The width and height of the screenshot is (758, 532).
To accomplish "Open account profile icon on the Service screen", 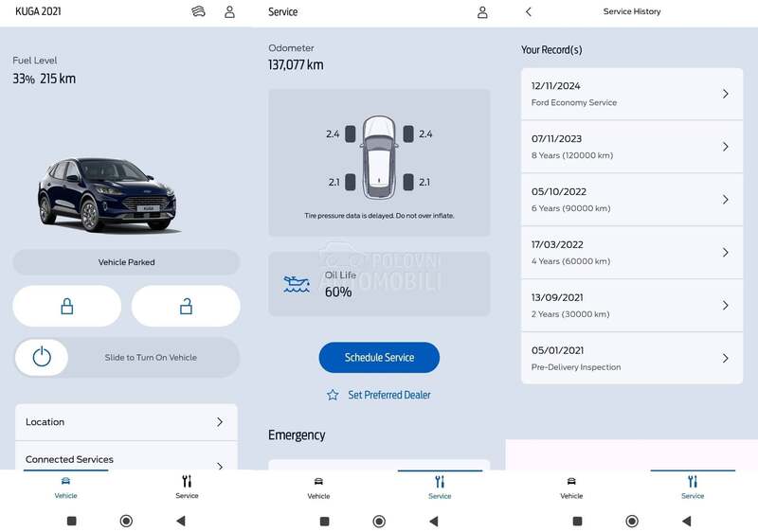I will point(482,12).
